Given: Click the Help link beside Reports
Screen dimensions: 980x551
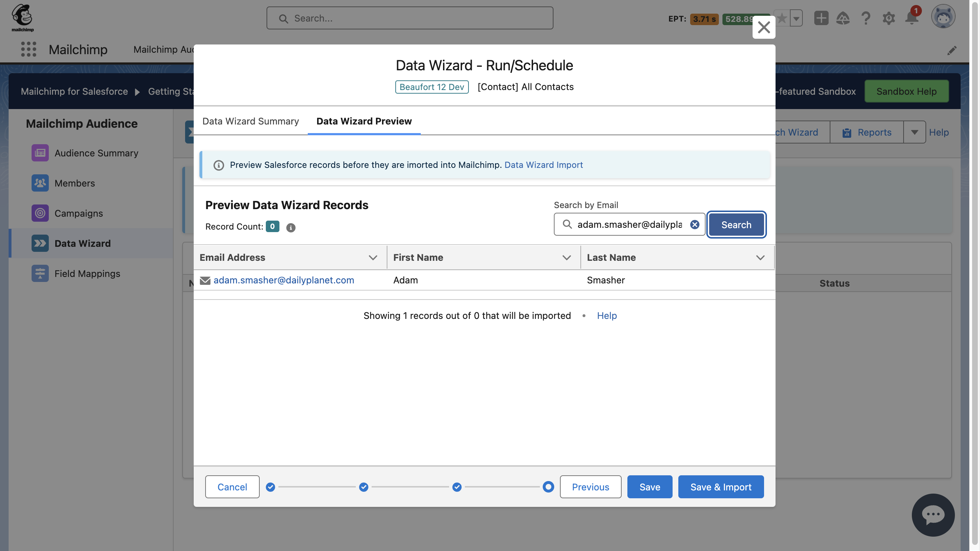Looking at the screenshot, I should 938,132.
